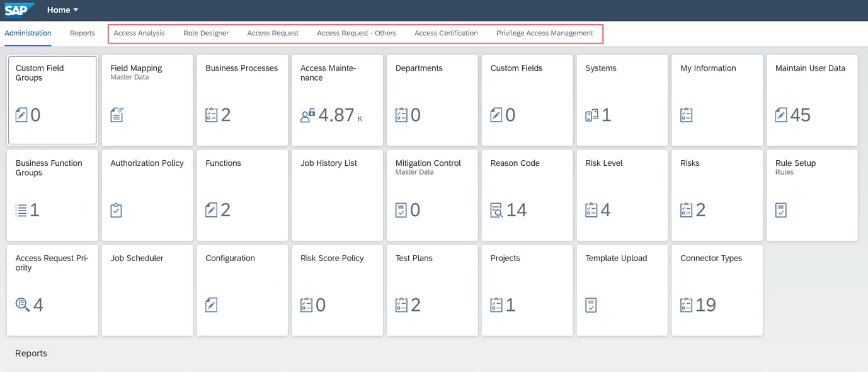Open the Access Analysis tab
868x372 pixels.
tap(139, 33)
